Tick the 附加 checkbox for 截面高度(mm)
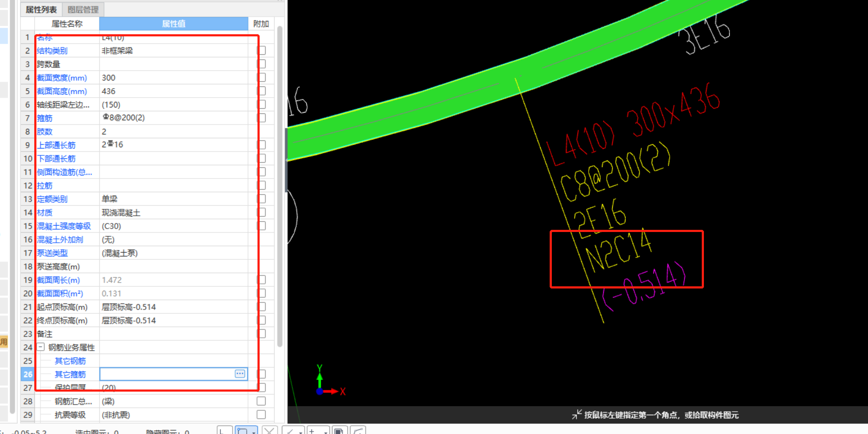Image resolution: width=868 pixels, height=434 pixels. (261, 91)
